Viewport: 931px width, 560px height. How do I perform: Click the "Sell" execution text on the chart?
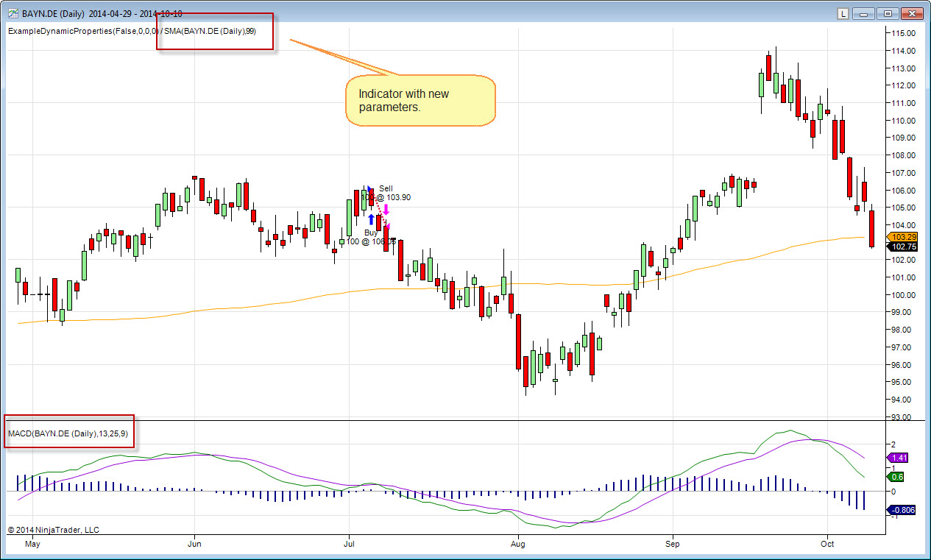click(386, 188)
